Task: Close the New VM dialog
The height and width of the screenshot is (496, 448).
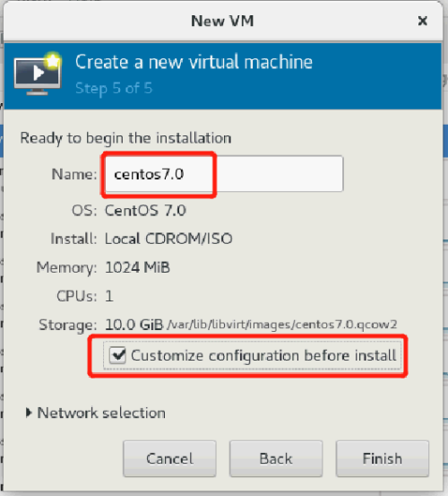Action: tap(422, 21)
